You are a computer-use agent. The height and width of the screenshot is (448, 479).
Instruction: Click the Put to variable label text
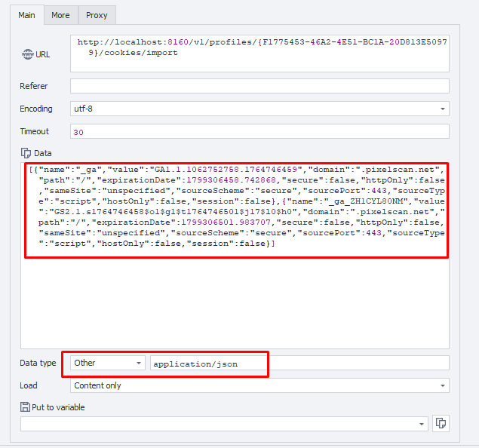[58, 407]
